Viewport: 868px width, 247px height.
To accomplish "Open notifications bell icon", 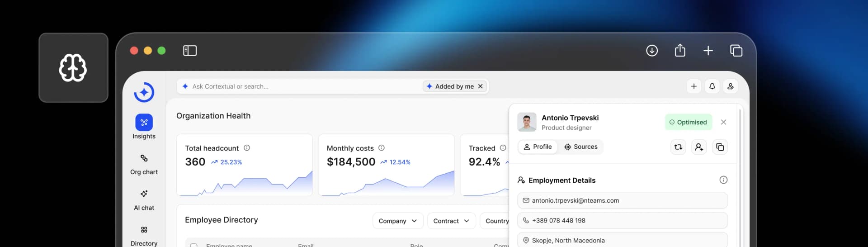I will pyautogui.click(x=712, y=86).
